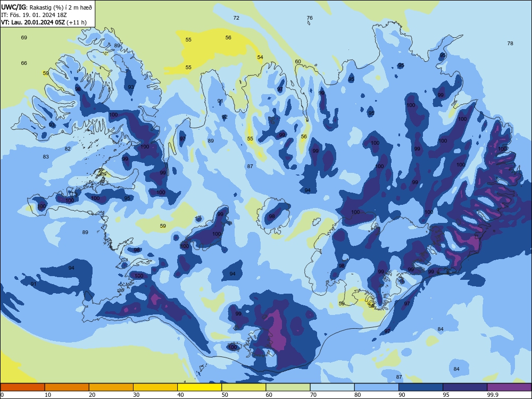
Task: Click the 0–10 dark orange legend swatch
Action: 22,387
